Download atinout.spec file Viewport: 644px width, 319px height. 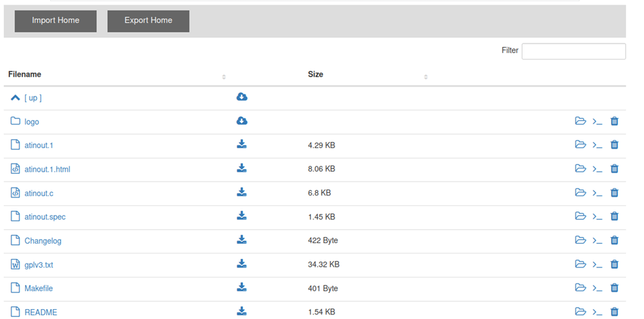pos(242,215)
